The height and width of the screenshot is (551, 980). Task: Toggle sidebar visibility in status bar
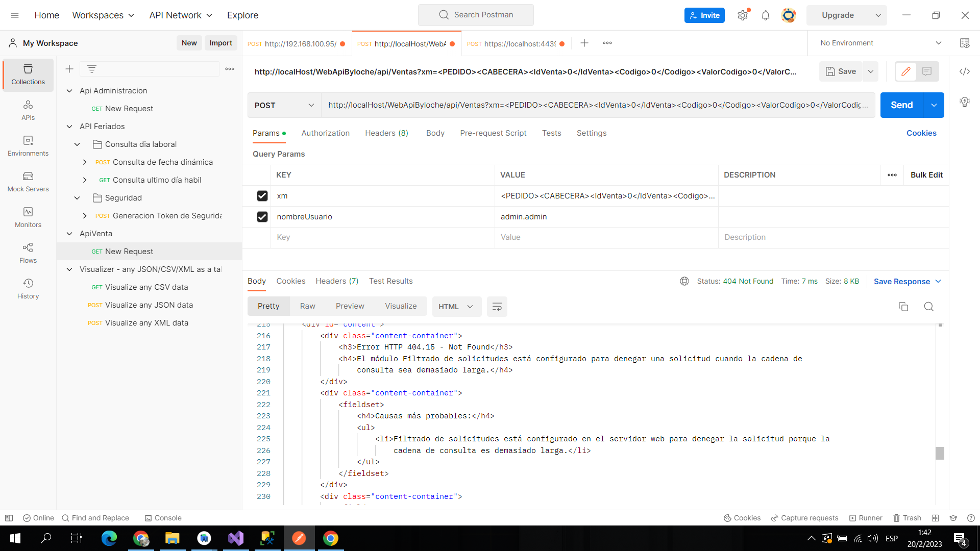[9, 518]
